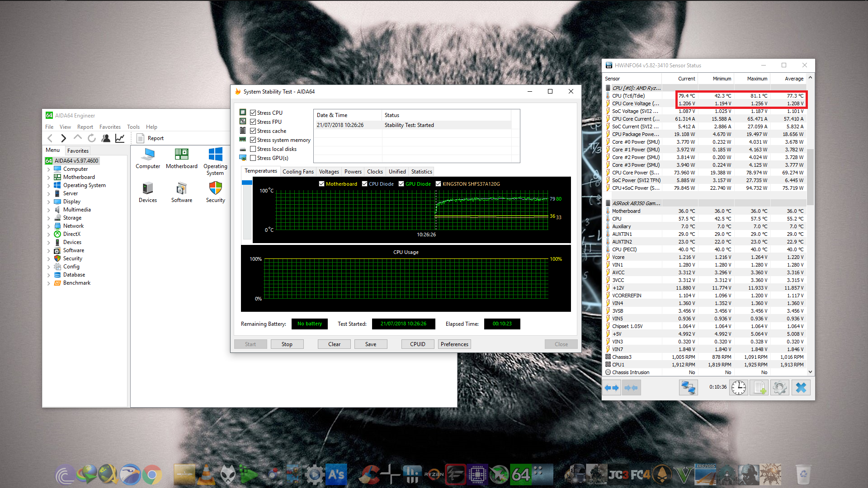This screenshot has width=868, height=488.
Task: Open HWiNFO sensor settings gear
Action: [x=779, y=388]
